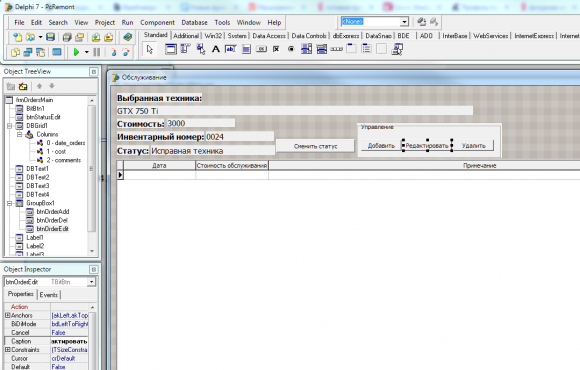Pick the CheckBox component from the palette
The height and width of the screenshot is (370, 580).
tap(276, 49)
